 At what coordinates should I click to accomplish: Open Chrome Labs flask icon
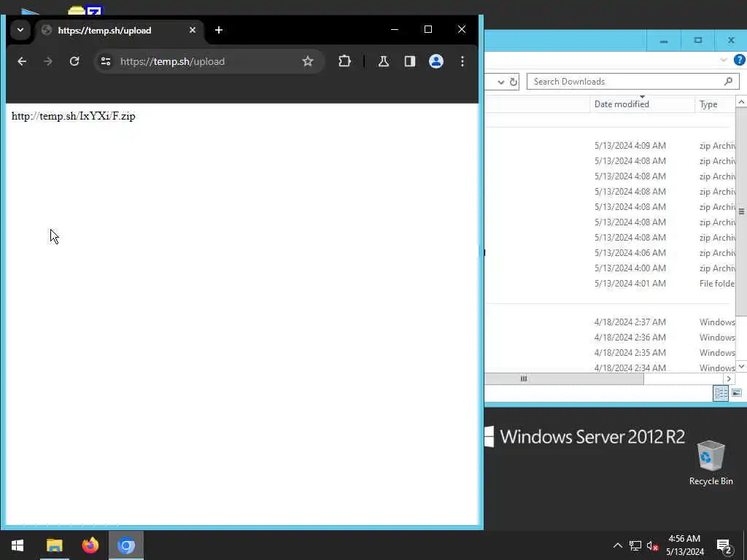coord(384,61)
